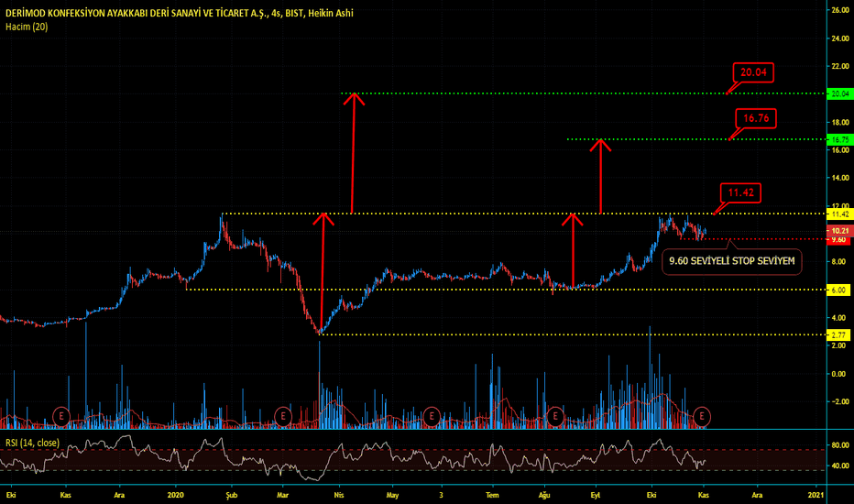The height and width of the screenshot is (504, 854).
Task: Select the red 11.42 callout box
Action: pyautogui.click(x=740, y=192)
